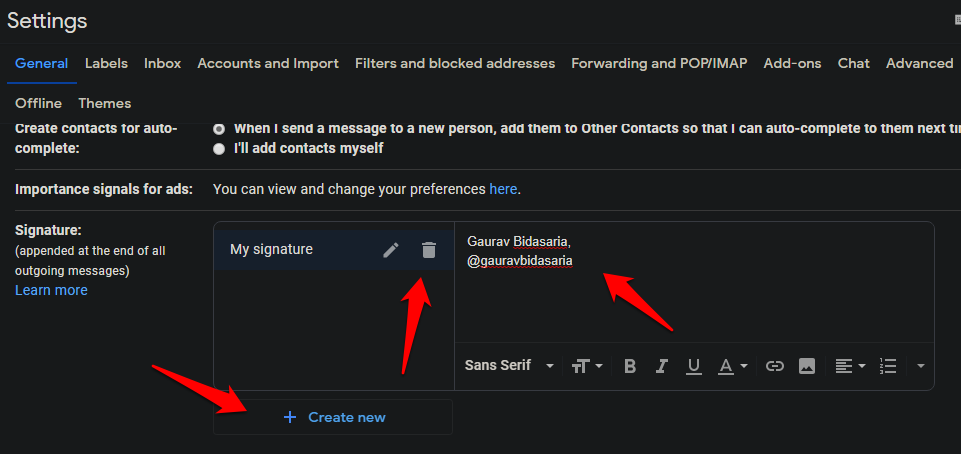Apply italic formatting in signature editor
This screenshot has height=454, width=961.
[661, 366]
